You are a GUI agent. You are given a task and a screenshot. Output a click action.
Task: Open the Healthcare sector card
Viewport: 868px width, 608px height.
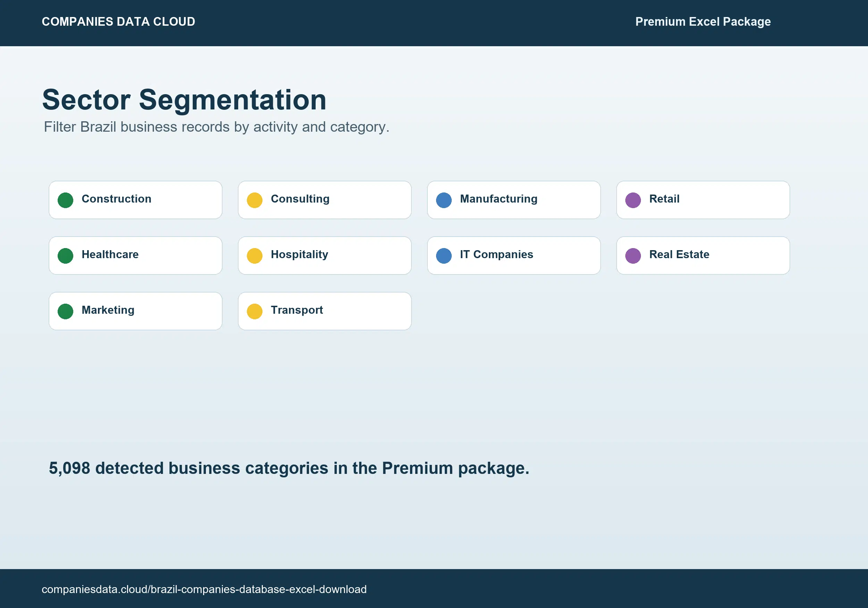point(135,255)
